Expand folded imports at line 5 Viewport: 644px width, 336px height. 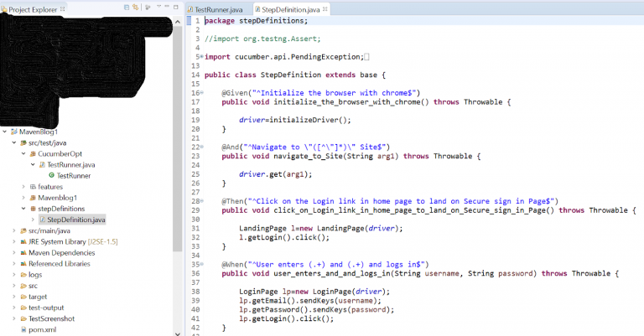(201, 57)
